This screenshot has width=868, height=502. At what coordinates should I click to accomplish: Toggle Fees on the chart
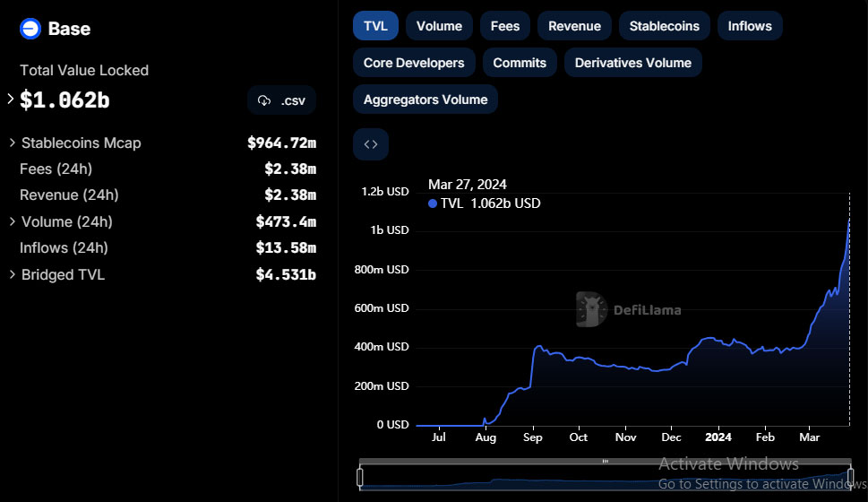tap(505, 26)
